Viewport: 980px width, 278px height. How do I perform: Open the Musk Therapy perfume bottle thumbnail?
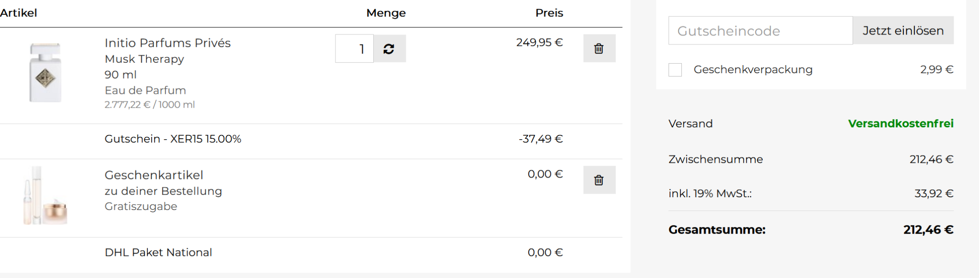coord(45,73)
